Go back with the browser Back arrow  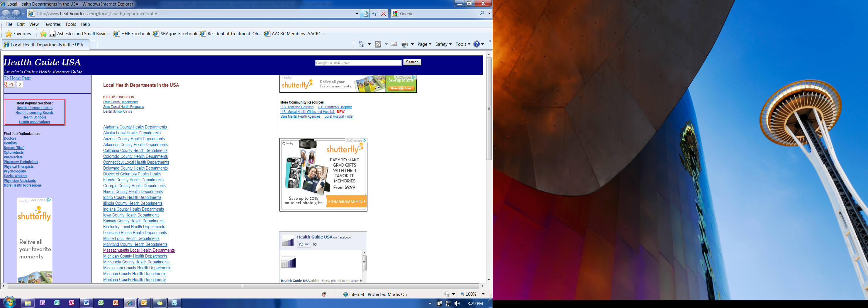point(6,14)
